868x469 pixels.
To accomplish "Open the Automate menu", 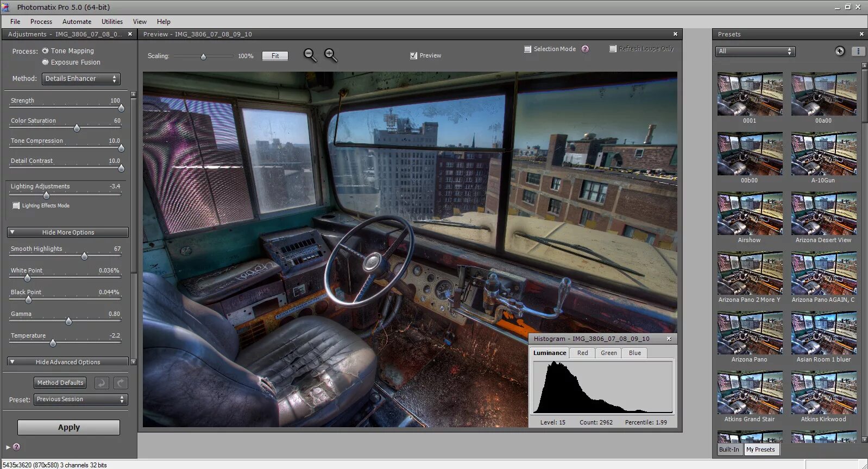I will (77, 22).
